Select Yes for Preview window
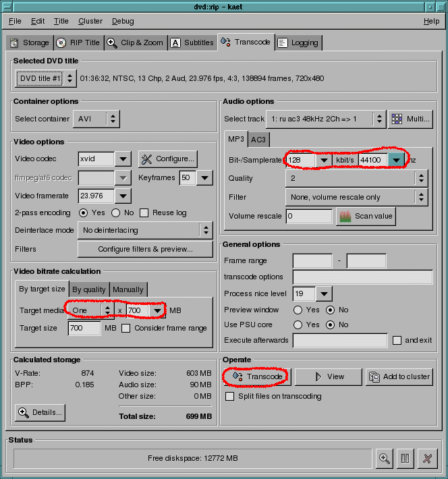448x479 pixels. point(298,310)
